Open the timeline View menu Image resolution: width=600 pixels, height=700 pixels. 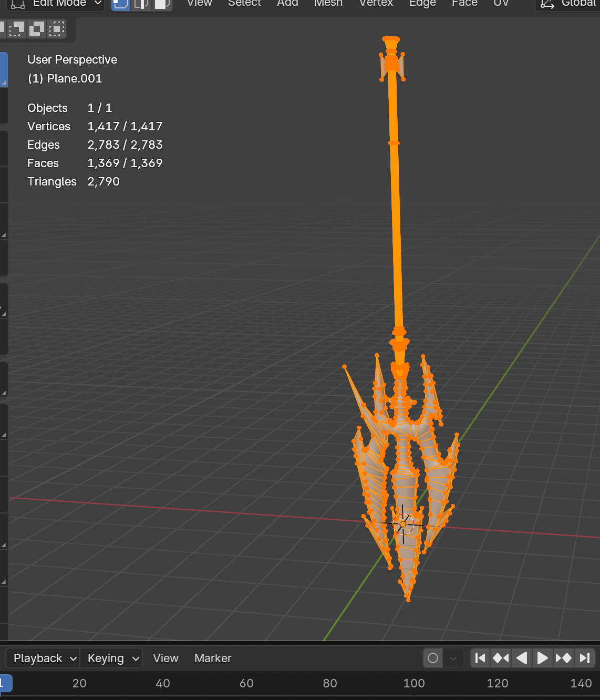(x=165, y=658)
